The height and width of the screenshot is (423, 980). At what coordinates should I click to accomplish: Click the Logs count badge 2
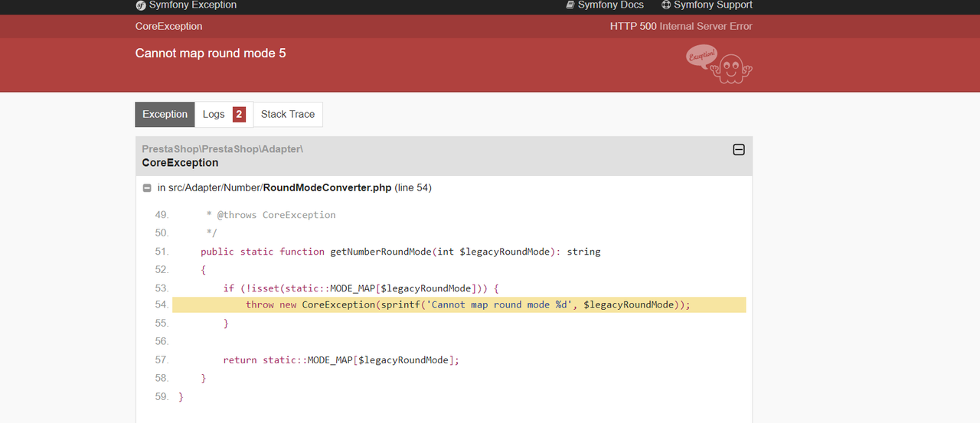[239, 115]
